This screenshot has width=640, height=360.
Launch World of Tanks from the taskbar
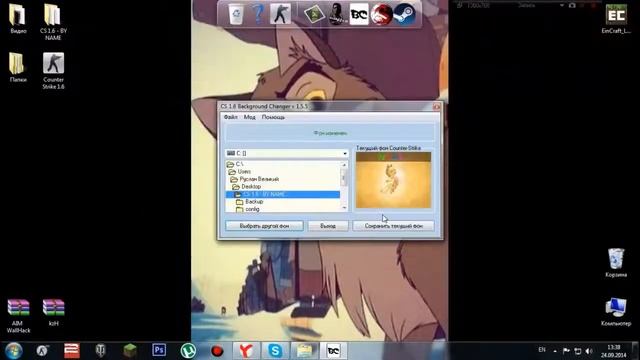point(100,351)
